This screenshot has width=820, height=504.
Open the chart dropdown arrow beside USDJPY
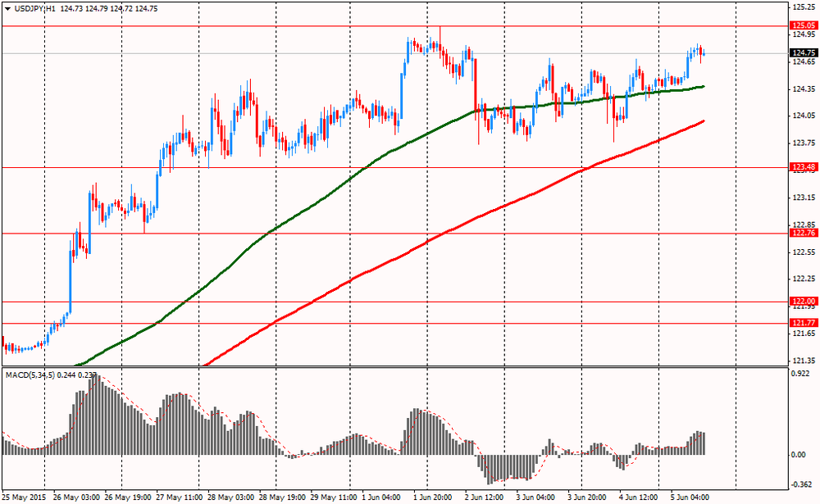click(x=7, y=9)
